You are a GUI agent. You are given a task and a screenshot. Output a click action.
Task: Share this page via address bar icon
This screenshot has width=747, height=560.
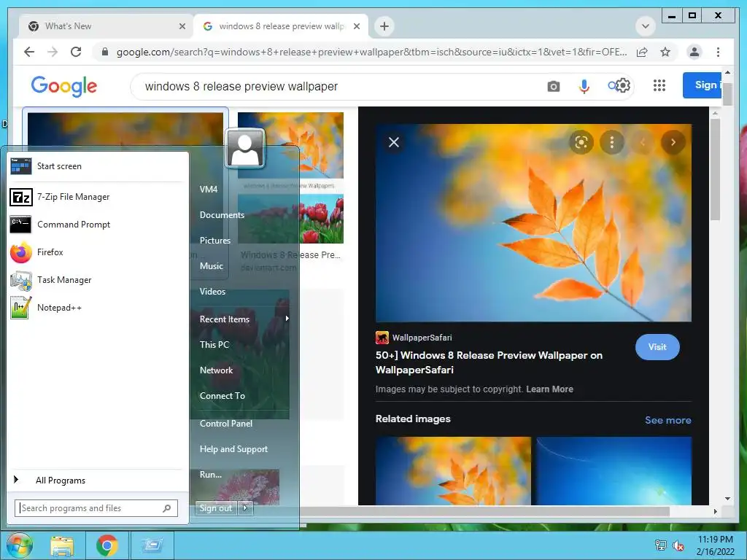click(642, 52)
